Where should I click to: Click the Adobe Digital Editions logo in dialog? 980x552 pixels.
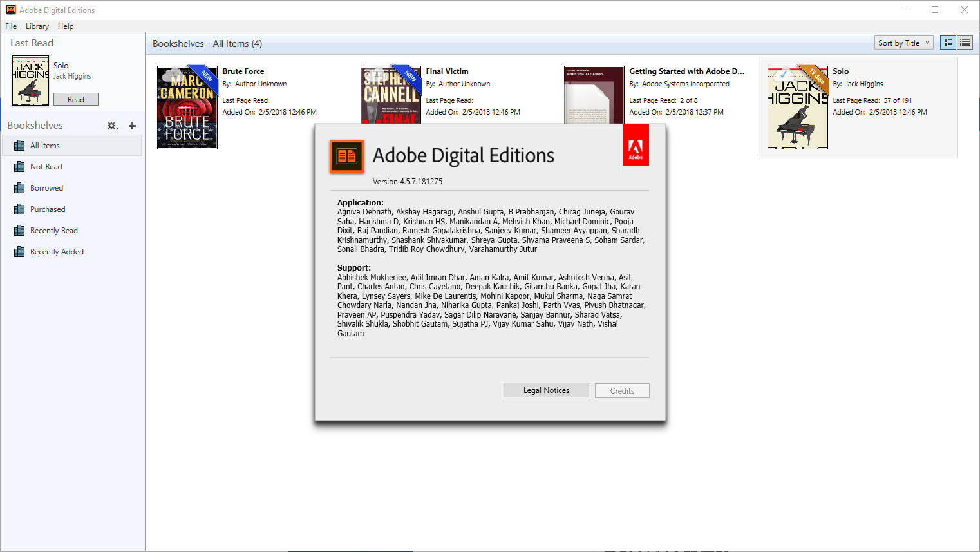[347, 157]
